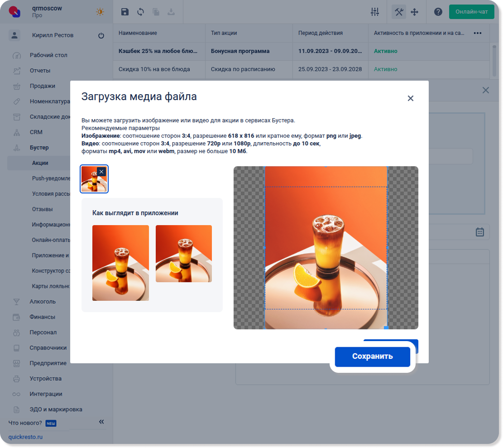
Task: Click the power logout icon near Кирилл Рестов
Action: click(x=101, y=36)
